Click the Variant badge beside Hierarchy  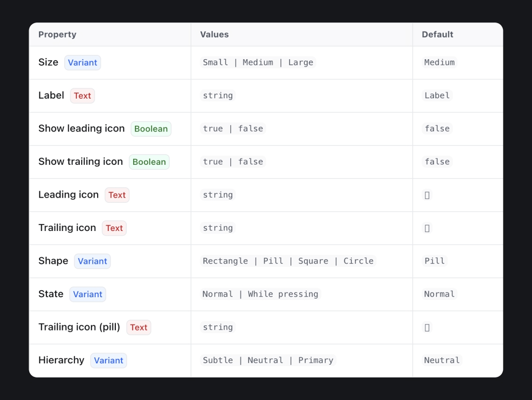[108, 360]
